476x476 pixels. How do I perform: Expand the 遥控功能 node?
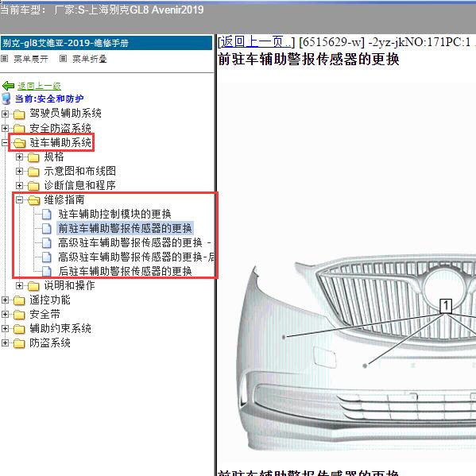5,300
